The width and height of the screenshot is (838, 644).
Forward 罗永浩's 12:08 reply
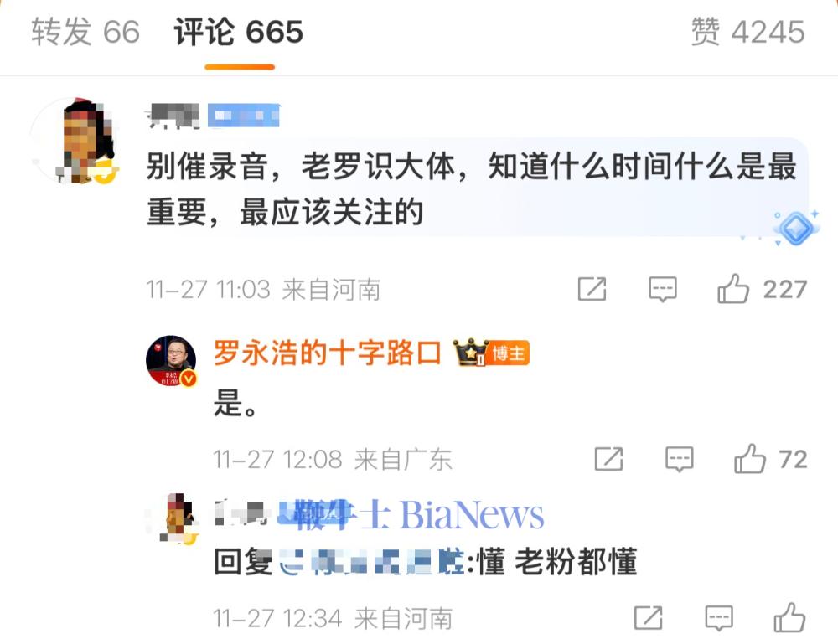(x=608, y=459)
